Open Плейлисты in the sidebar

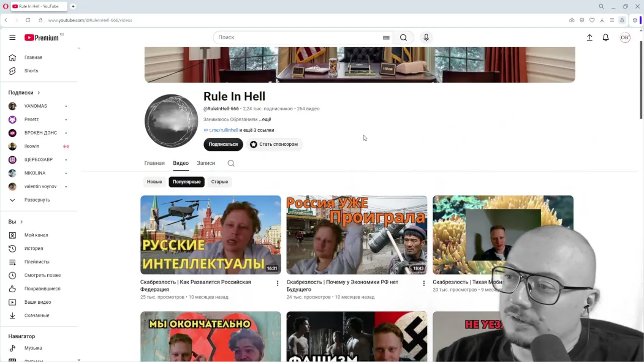pos(37,262)
